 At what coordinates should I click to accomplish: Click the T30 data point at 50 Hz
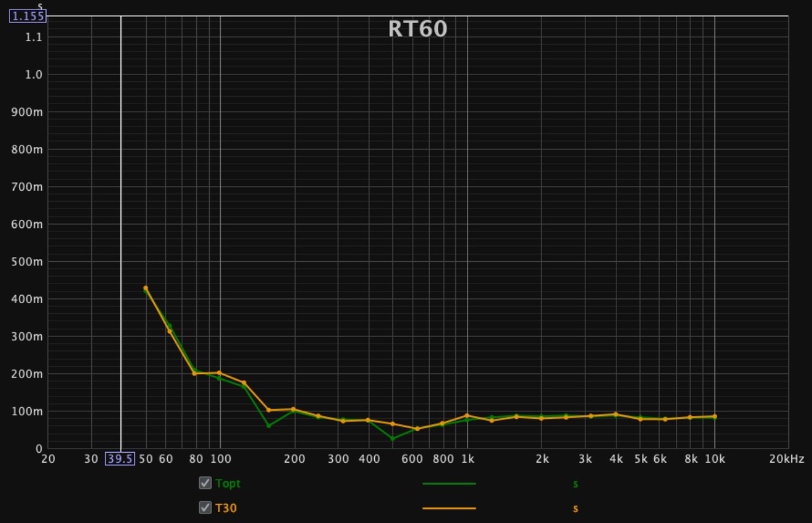point(145,288)
